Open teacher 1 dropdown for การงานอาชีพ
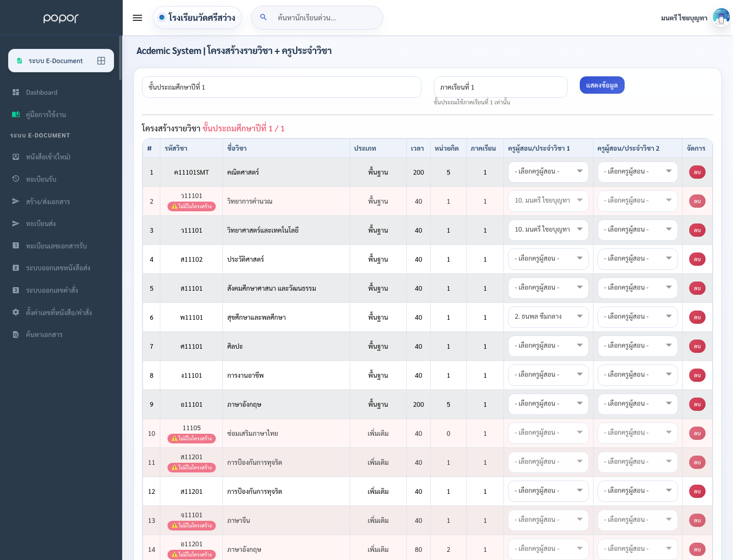Viewport: 733px width, 560px height. [x=548, y=375]
